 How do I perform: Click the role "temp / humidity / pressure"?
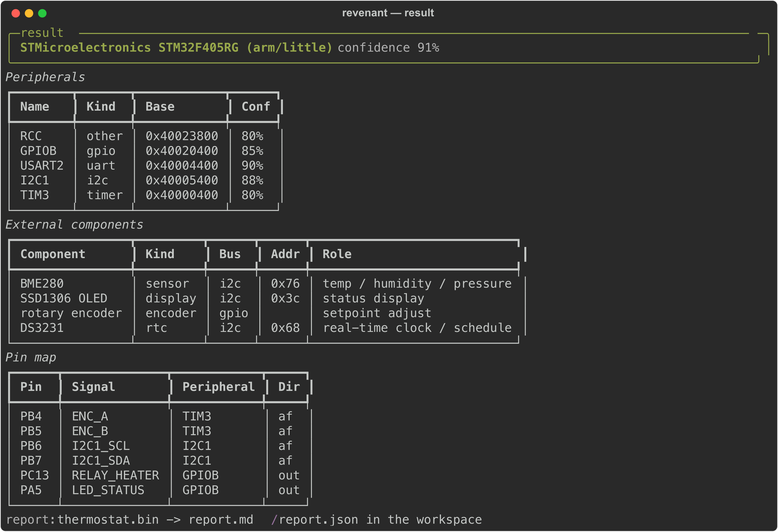pyautogui.click(x=417, y=284)
